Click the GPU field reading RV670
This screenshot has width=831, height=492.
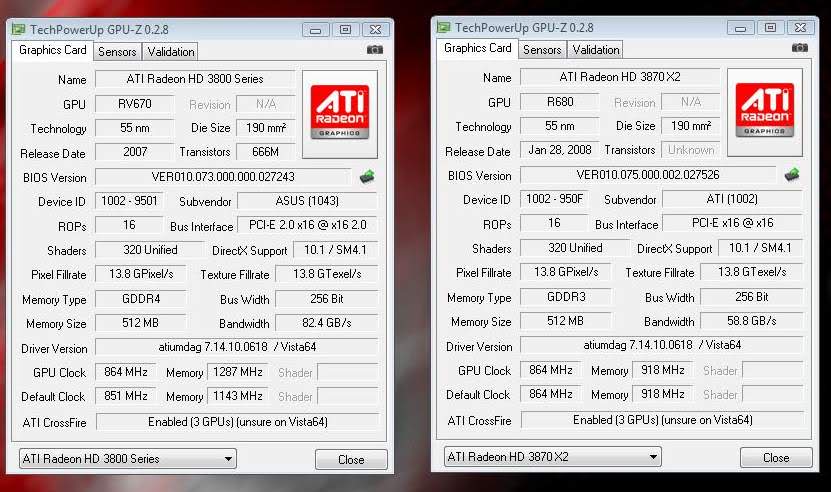coord(135,104)
